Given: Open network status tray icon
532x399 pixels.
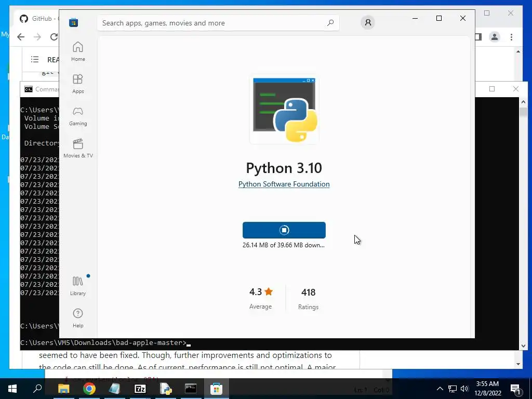Looking at the screenshot, I should pyautogui.click(x=453, y=389).
